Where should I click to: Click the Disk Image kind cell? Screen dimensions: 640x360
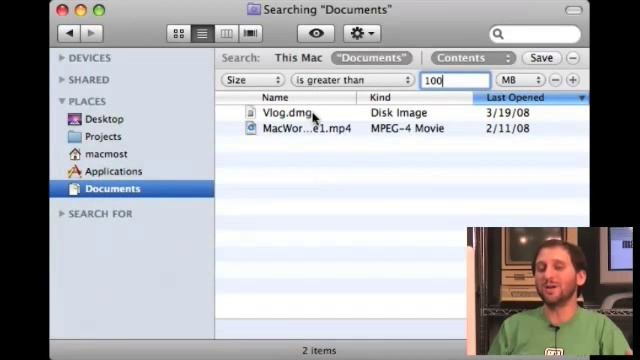(399, 113)
